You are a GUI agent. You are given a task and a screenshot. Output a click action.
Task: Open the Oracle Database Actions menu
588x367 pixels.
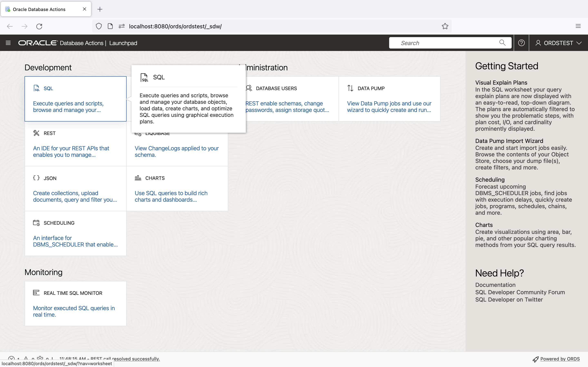8,43
